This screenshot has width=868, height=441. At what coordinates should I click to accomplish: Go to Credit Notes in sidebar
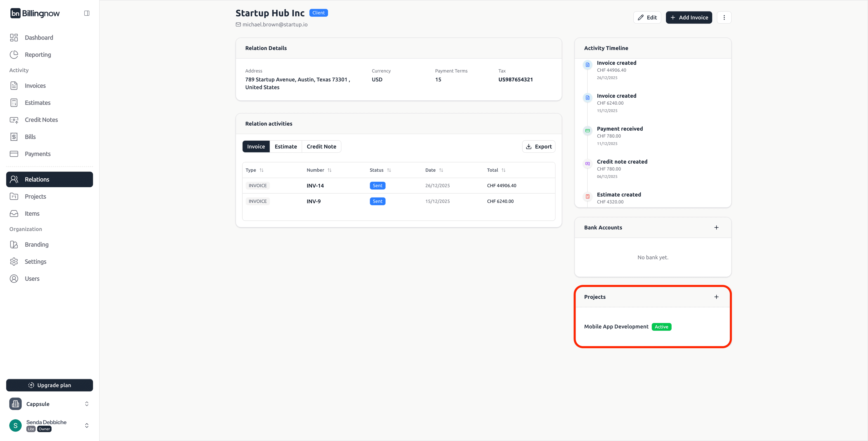41,120
